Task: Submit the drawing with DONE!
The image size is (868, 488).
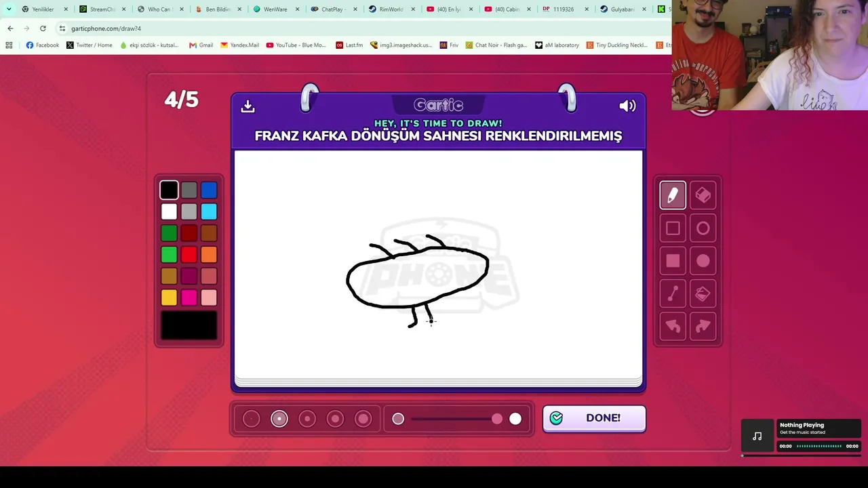Action: [x=594, y=418]
